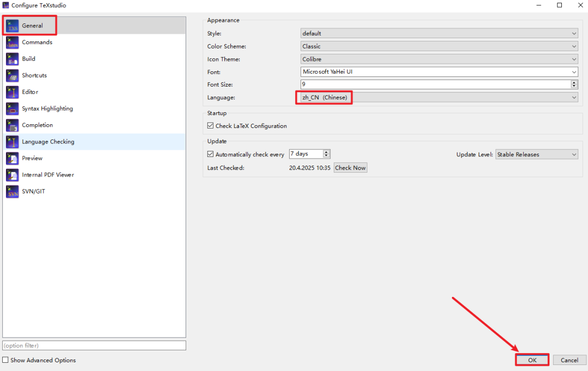Go to Internal PDF Viewer section
Viewport: 588px width, 371px height.
click(x=48, y=175)
